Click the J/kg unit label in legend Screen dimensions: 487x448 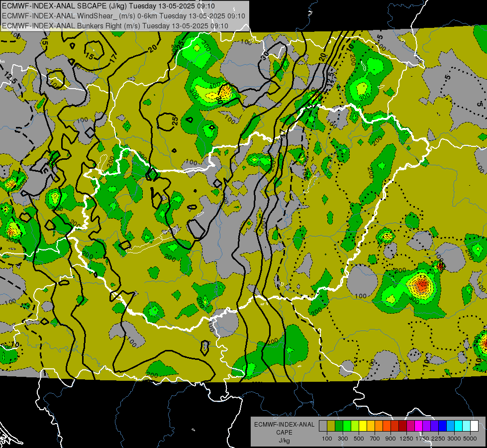click(284, 441)
